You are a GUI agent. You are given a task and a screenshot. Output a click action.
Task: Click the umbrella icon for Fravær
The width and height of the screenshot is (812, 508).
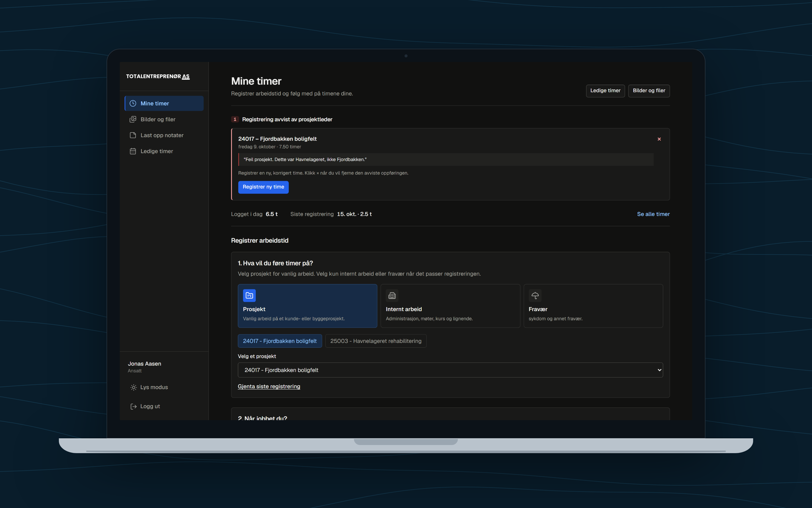pyautogui.click(x=535, y=296)
